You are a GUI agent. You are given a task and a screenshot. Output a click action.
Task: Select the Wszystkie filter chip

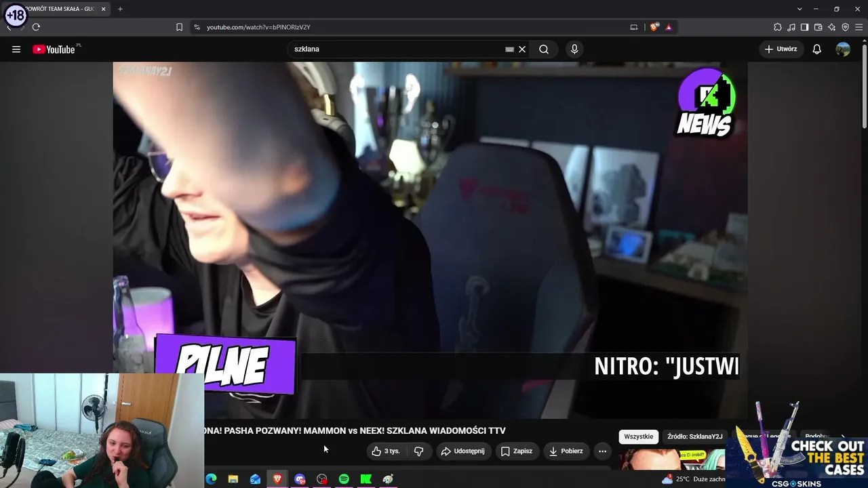[x=638, y=436]
